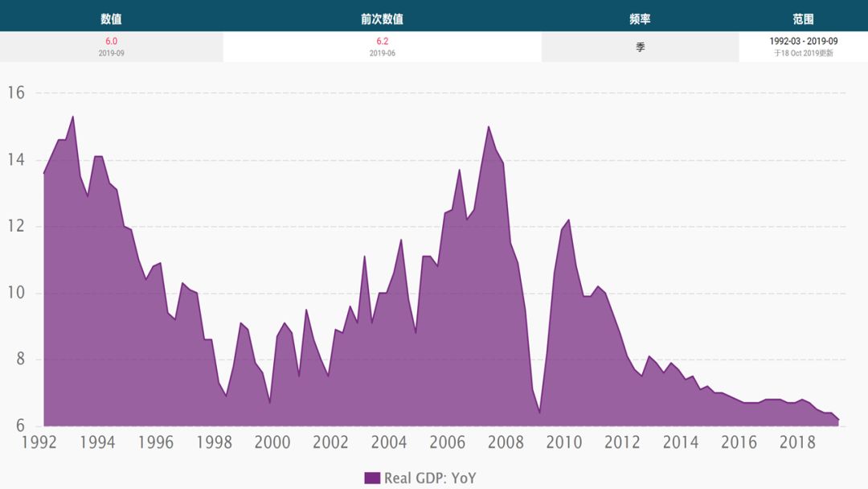Click the 数值 column header
This screenshot has width=868, height=489.
pyautogui.click(x=111, y=18)
